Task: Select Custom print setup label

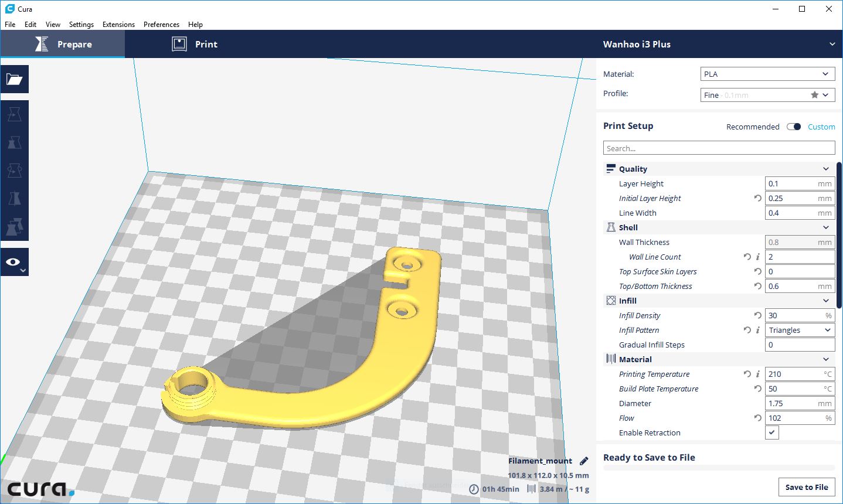Action: (821, 127)
